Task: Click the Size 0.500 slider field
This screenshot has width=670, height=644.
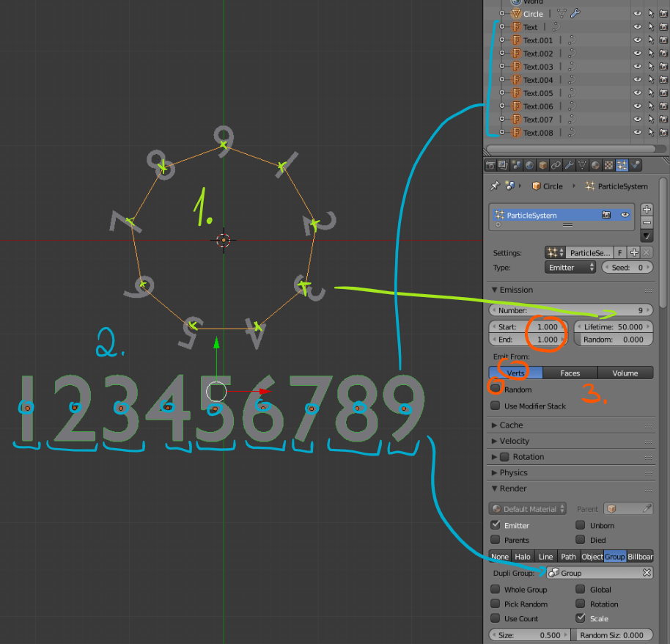Action: pos(529,634)
